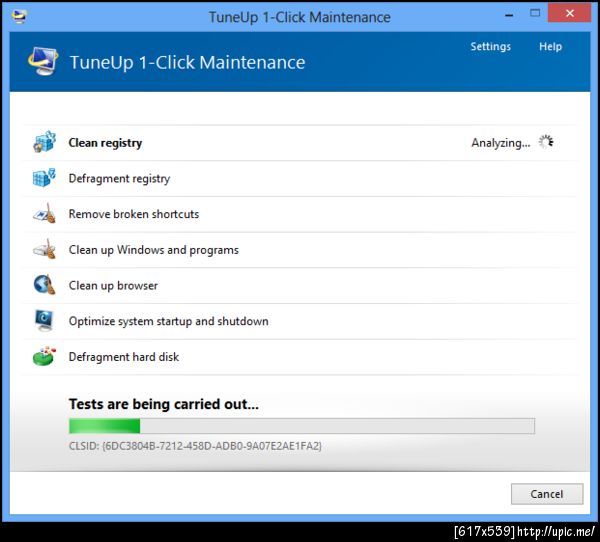Click the Defragment hard disk green icon
Viewport: 600px width, 542px height.
(44, 356)
